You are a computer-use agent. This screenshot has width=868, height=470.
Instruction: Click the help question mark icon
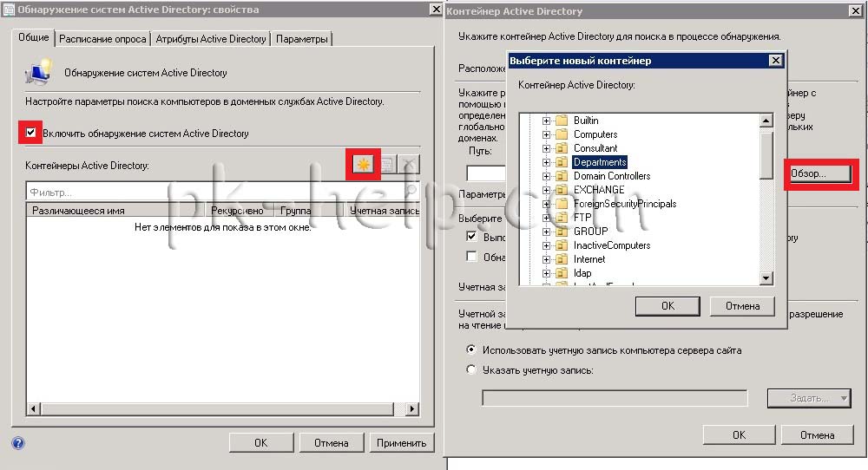pyautogui.click(x=17, y=443)
